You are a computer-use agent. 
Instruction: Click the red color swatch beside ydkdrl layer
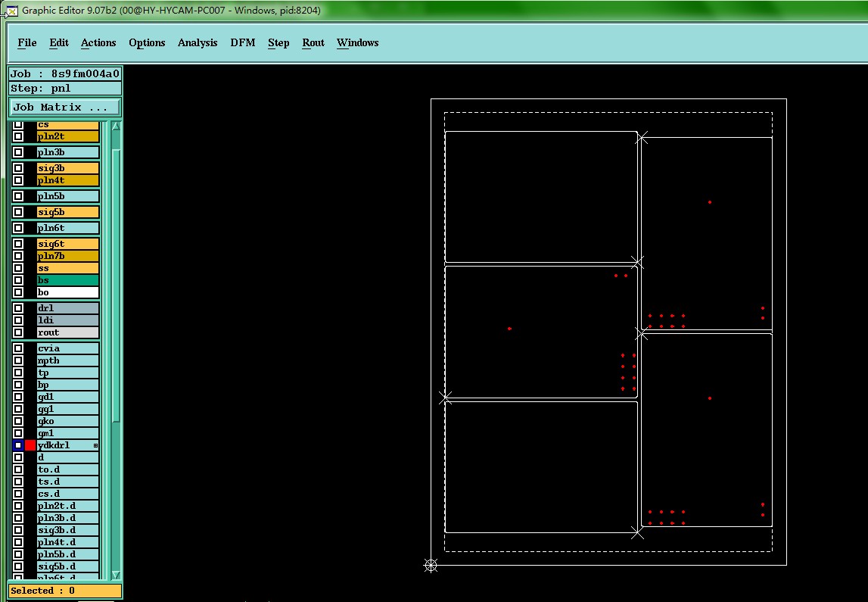point(30,445)
